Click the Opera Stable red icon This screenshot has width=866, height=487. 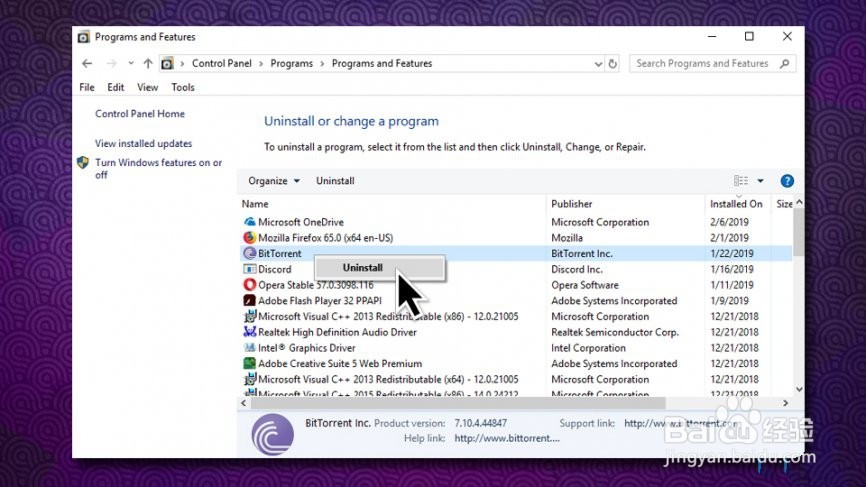pos(250,285)
